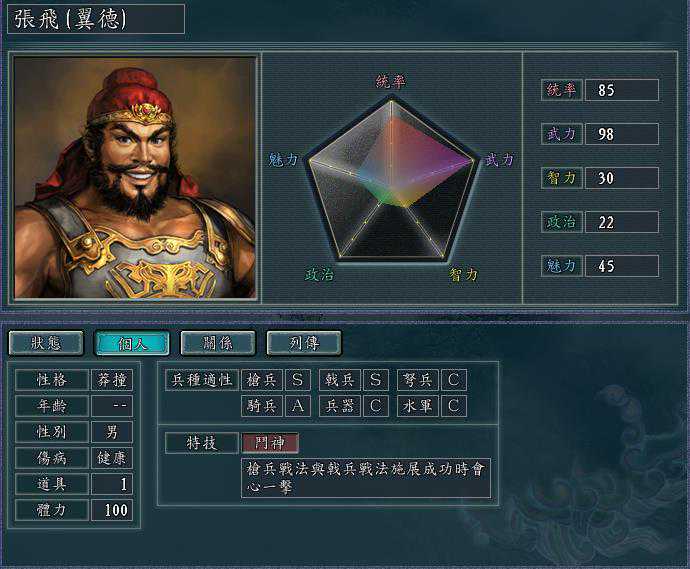
Task: Click the 體力 value showing 100
Action: point(112,510)
